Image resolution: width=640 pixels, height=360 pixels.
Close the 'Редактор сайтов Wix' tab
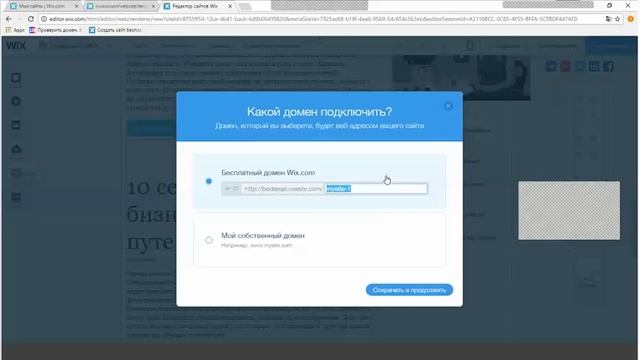[x=230, y=6]
